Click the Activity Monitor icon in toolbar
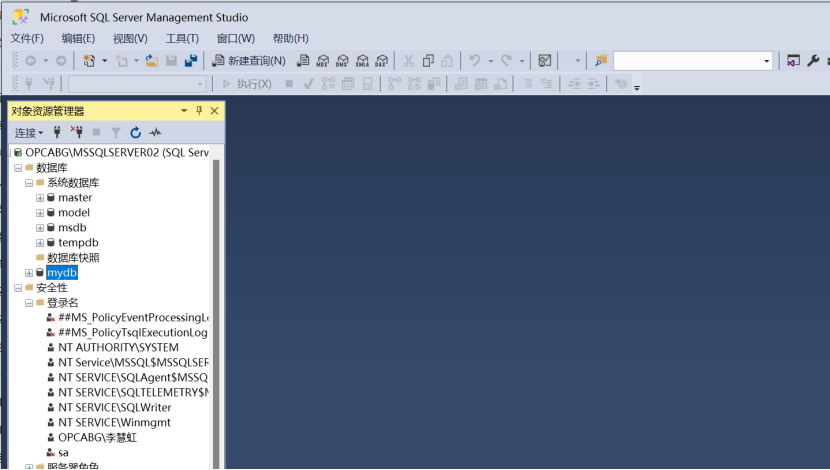This screenshot has width=830, height=470. tap(545, 61)
